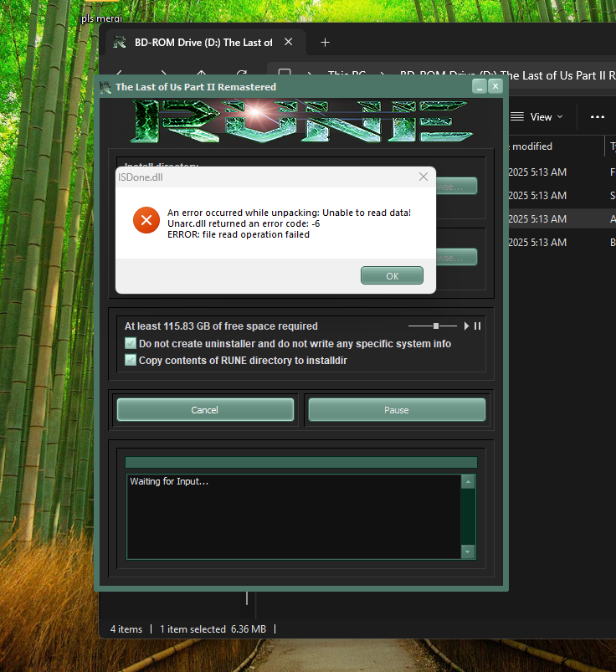Click the log scrollbar down arrow

[468, 552]
